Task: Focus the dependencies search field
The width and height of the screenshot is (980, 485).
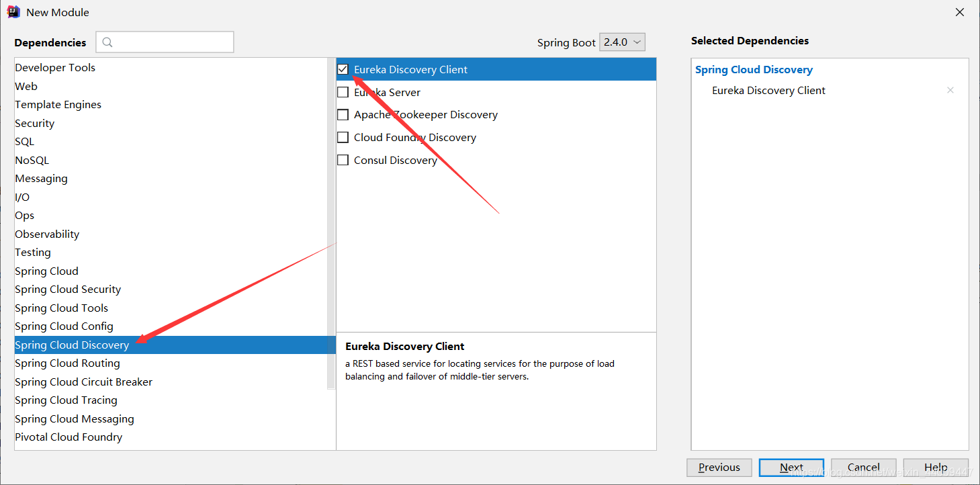Action: (x=165, y=42)
